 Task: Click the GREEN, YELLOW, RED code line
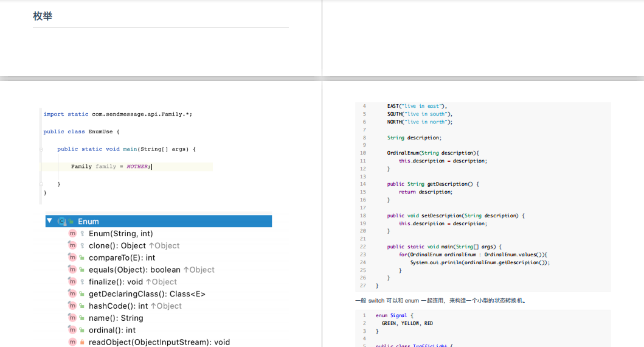click(407, 324)
